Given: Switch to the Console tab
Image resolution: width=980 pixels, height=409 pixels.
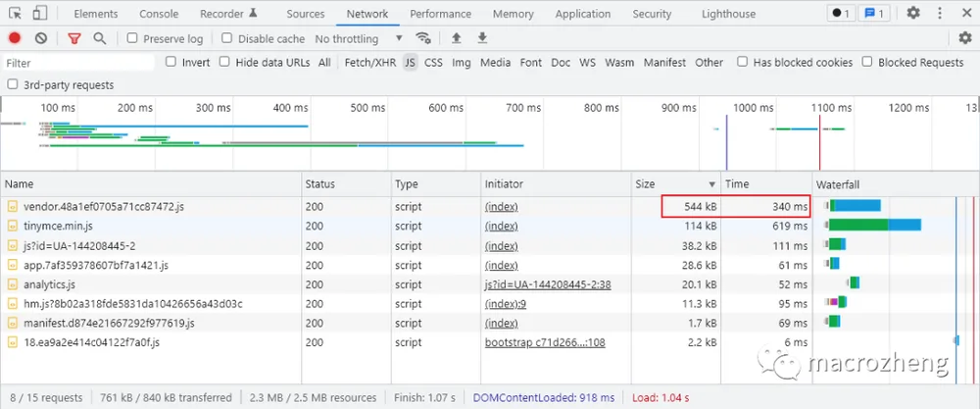Looking at the screenshot, I should click(x=159, y=14).
